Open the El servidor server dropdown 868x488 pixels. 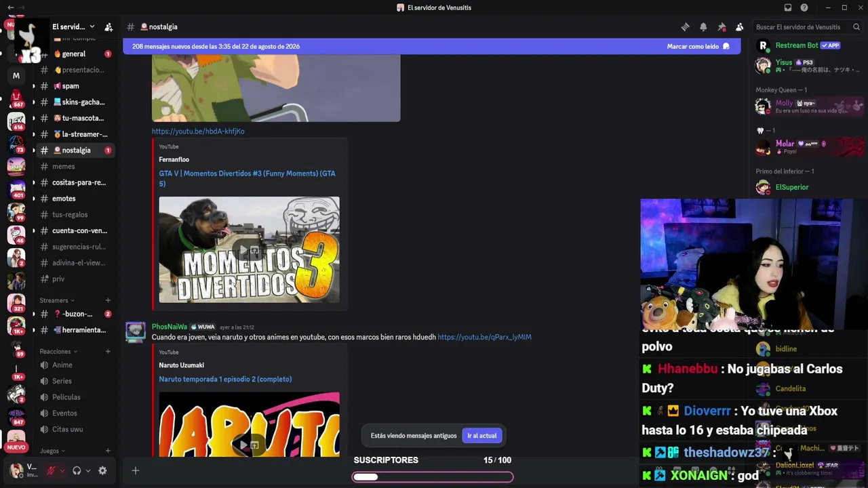(73, 27)
